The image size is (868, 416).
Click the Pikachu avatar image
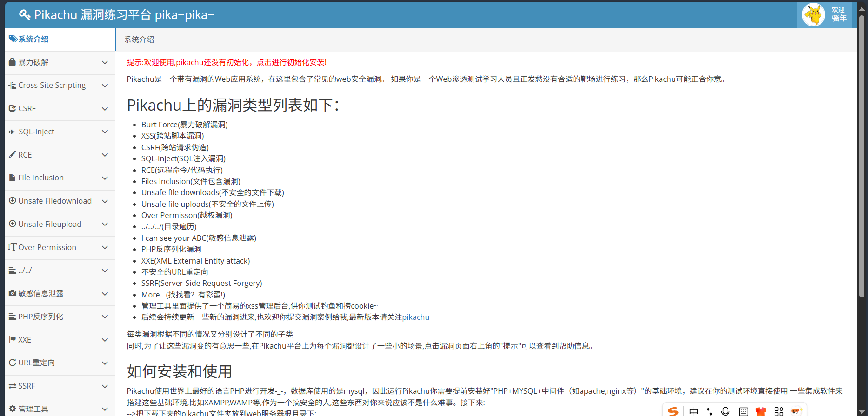[x=814, y=15]
